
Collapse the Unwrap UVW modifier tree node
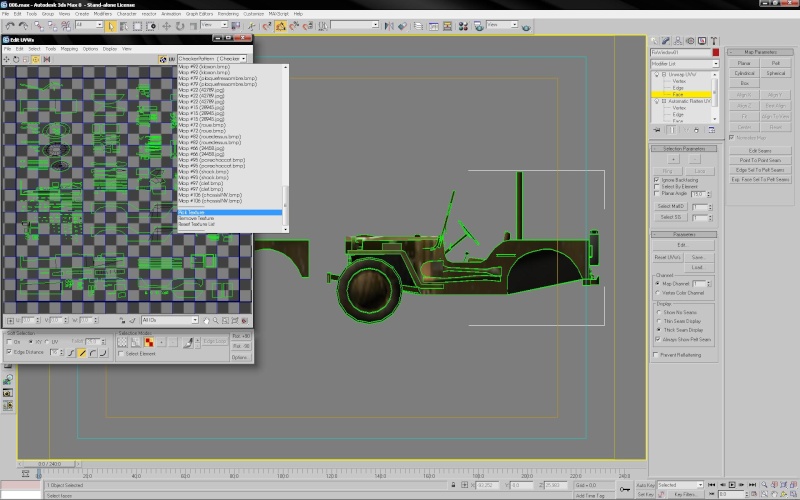[664, 74]
